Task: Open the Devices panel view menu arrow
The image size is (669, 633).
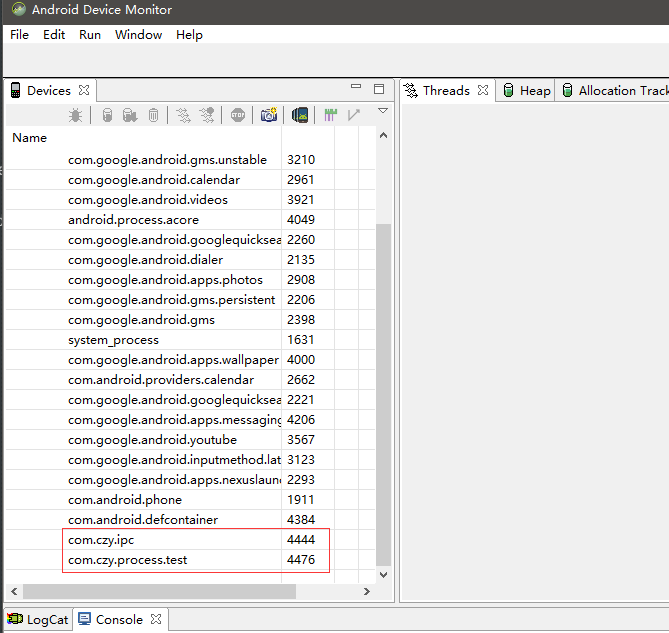Action: [382, 111]
